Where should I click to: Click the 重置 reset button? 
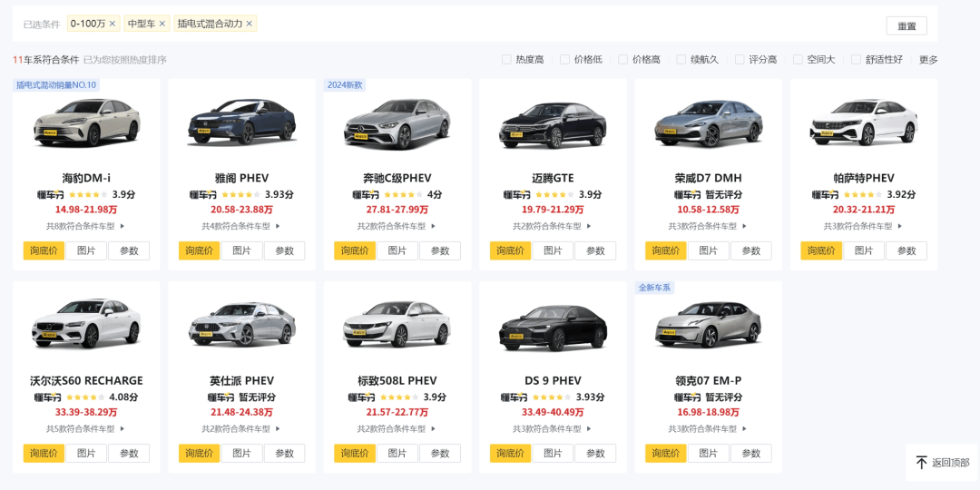tap(906, 26)
